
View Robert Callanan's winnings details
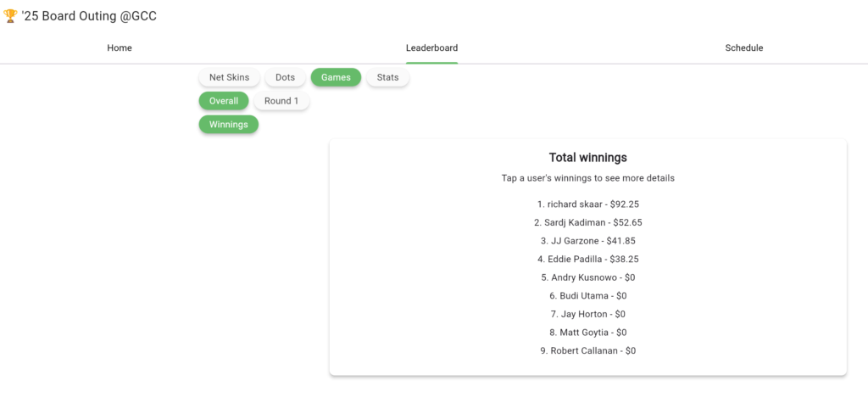click(x=587, y=350)
